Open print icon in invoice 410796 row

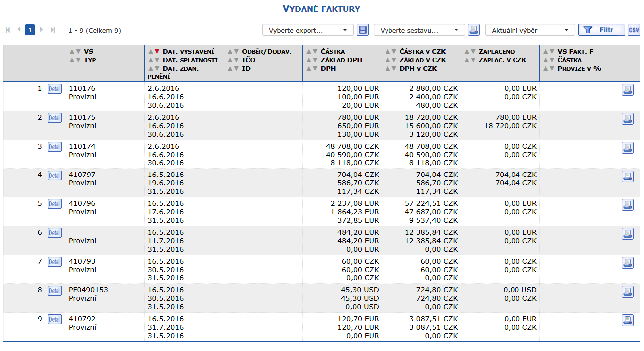(628, 205)
